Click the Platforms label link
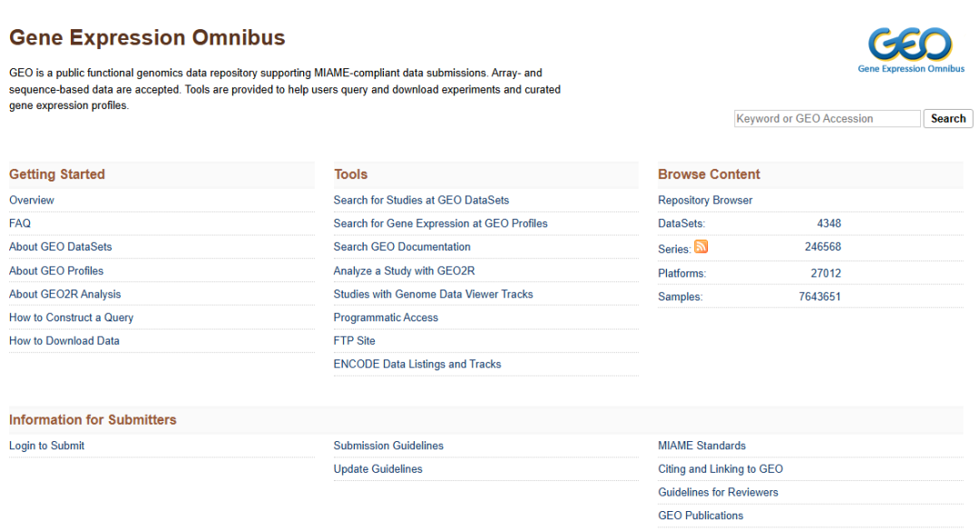This screenshot has height=531, width=980. click(x=681, y=273)
